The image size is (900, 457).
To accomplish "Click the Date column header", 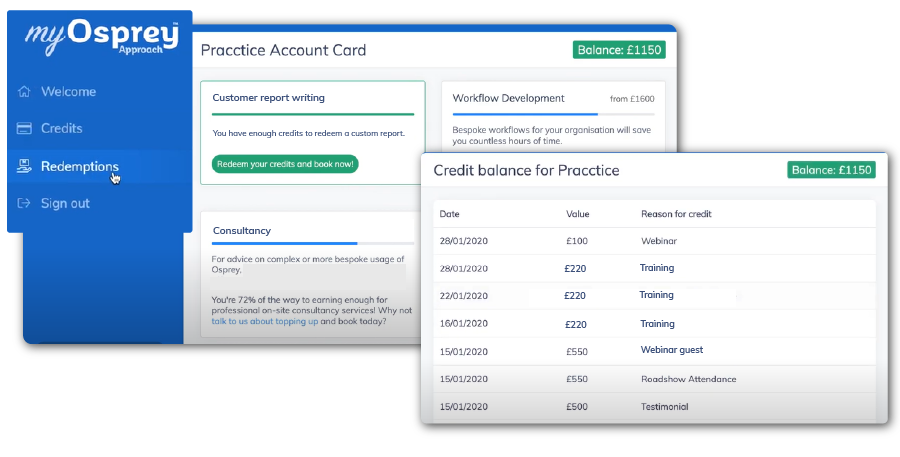I will tap(449, 214).
